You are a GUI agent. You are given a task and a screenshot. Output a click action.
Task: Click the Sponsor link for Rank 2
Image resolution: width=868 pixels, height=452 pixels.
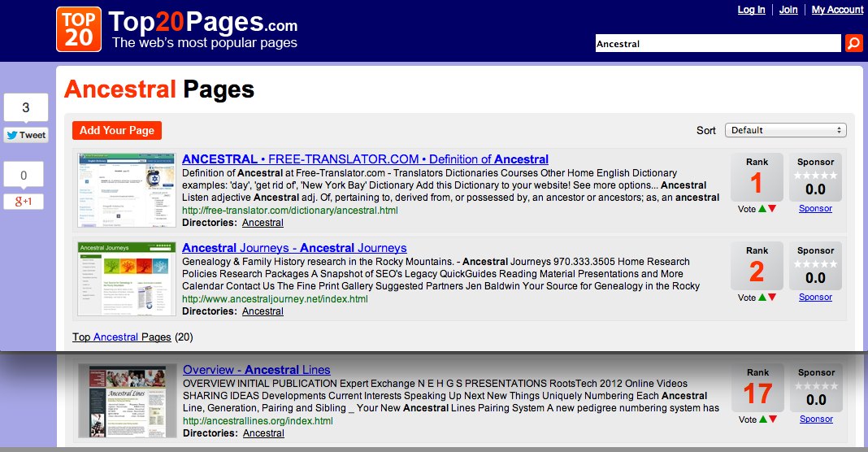[815, 298]
